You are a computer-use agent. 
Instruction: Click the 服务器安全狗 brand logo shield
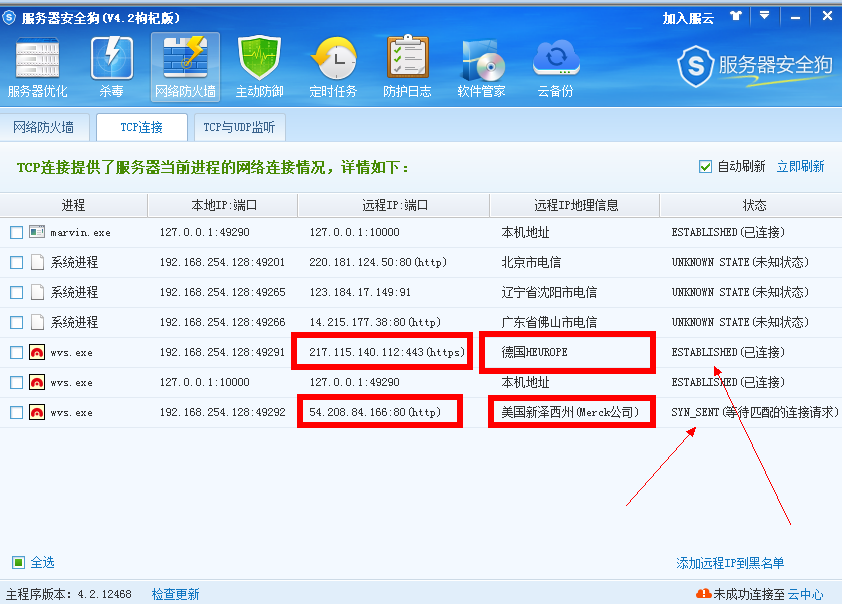tap(695, 67)
